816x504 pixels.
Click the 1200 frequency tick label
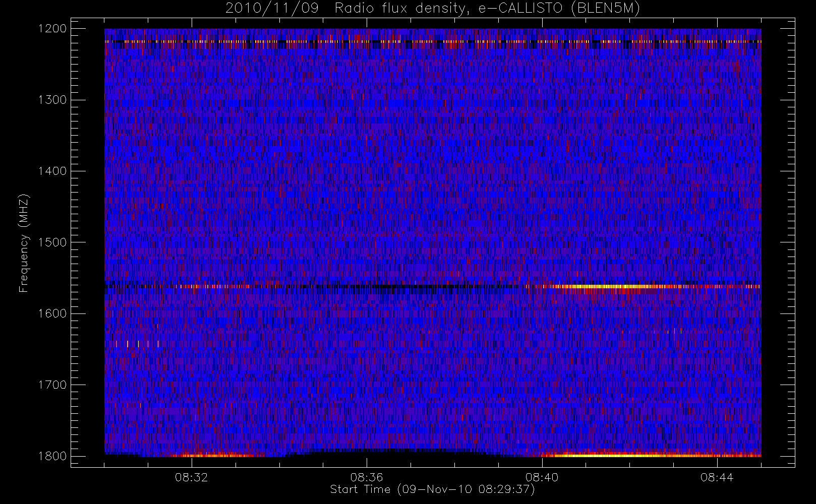point(52,29)
